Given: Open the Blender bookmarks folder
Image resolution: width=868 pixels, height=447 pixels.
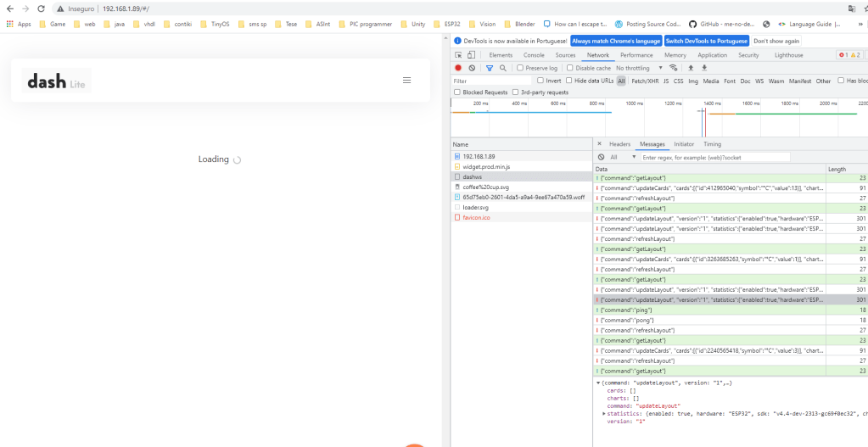Looking at the screenshot, I should click(520, 25).
